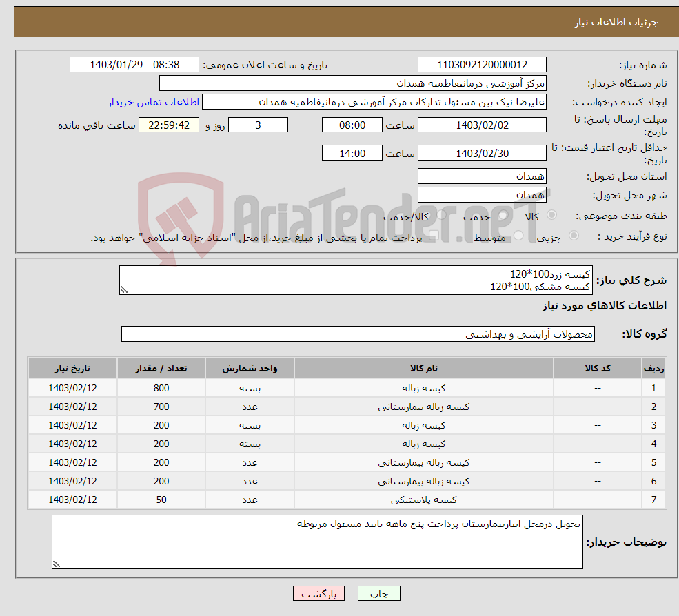Click the delivery province همدان field
679x616 pixels.
(482, 176)
